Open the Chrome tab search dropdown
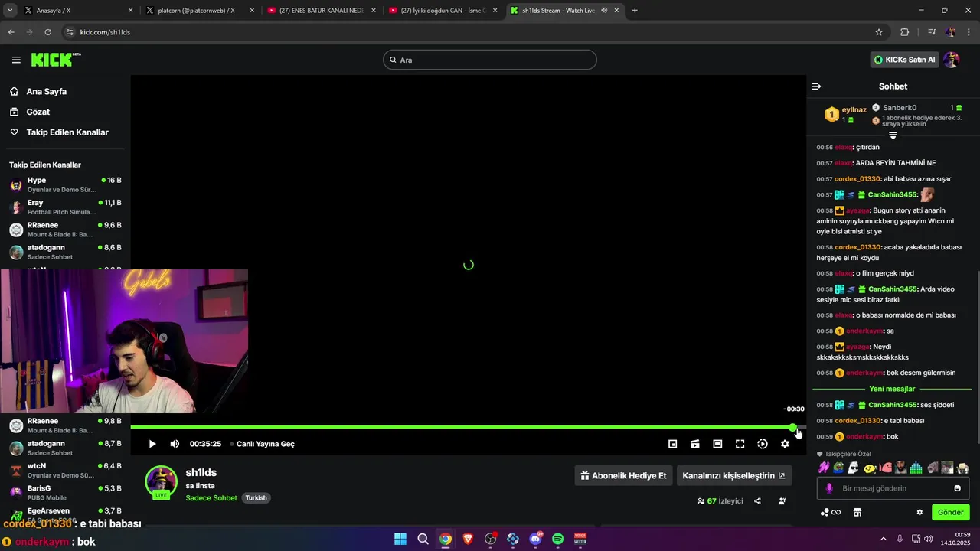 pyautogui.click(x=10, y=11)
